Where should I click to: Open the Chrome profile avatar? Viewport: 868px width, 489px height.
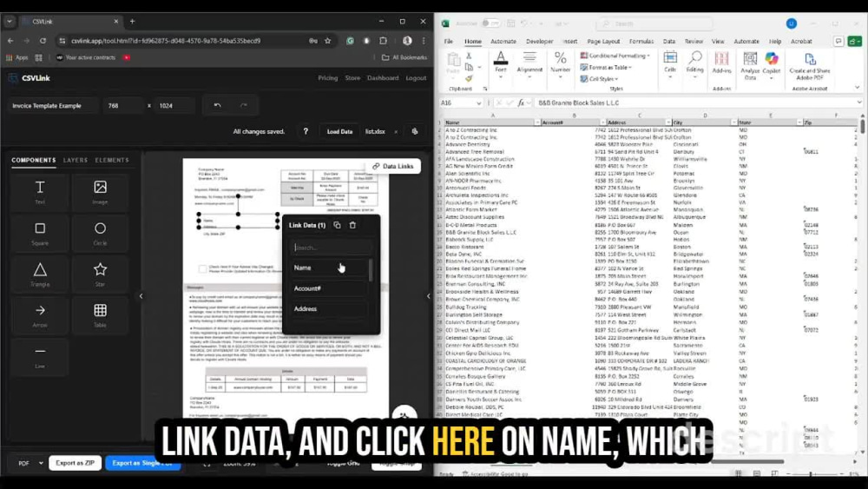pyautogui.click(x=407, y=41)
